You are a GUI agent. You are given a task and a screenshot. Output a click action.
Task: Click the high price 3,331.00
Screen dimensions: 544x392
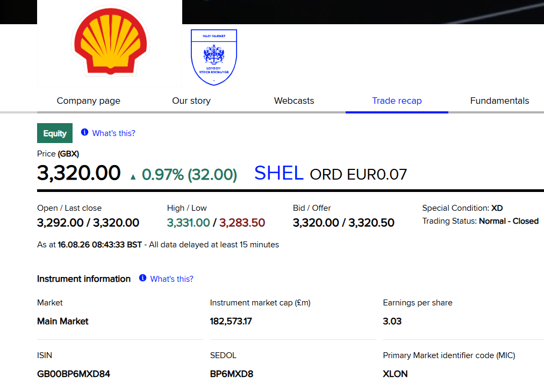click(188, 223)
